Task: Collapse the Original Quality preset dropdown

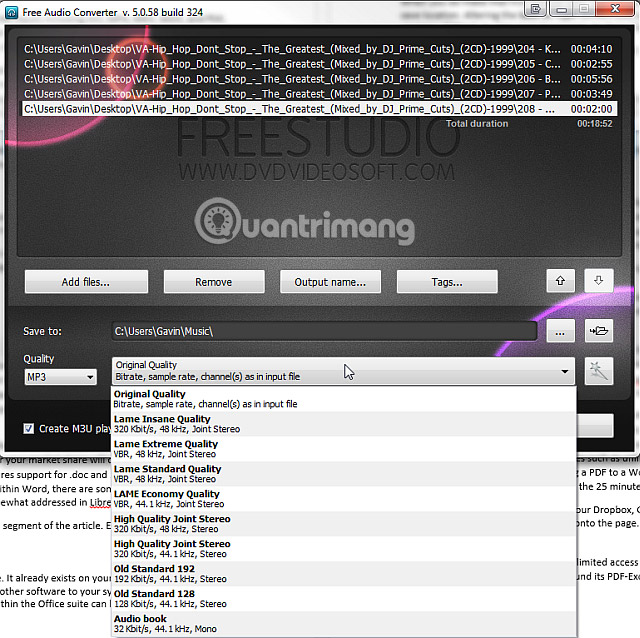Action: (343, 371)
